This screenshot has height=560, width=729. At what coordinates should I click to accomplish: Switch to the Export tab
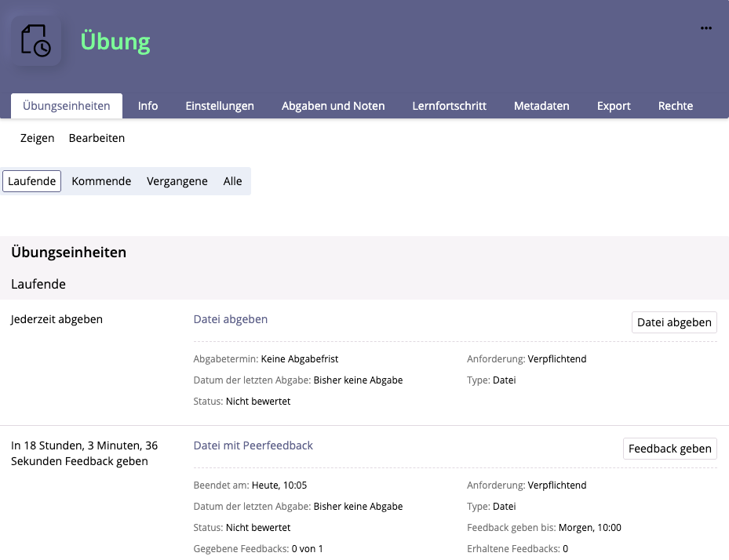pyautogui.click(x=614, y=106)
